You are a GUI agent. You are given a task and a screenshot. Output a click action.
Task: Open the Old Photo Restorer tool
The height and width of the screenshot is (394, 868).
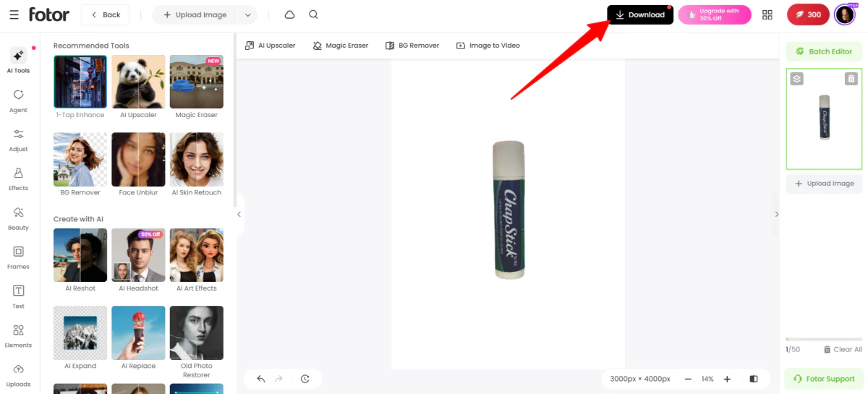[197, 333]
